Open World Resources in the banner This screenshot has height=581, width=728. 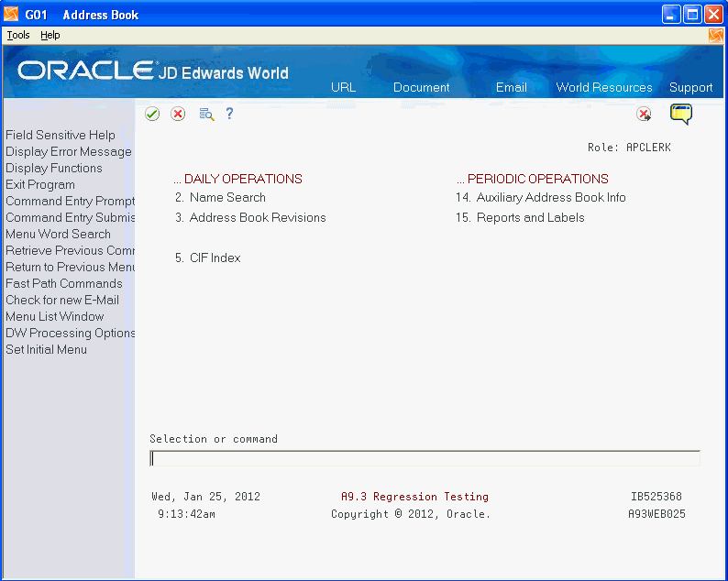tap(604, 87)
